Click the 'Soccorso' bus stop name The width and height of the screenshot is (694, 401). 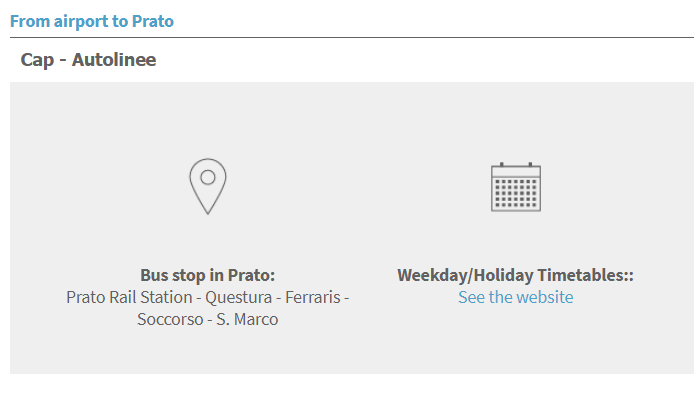pyautogui.click(x=170, y=320)
